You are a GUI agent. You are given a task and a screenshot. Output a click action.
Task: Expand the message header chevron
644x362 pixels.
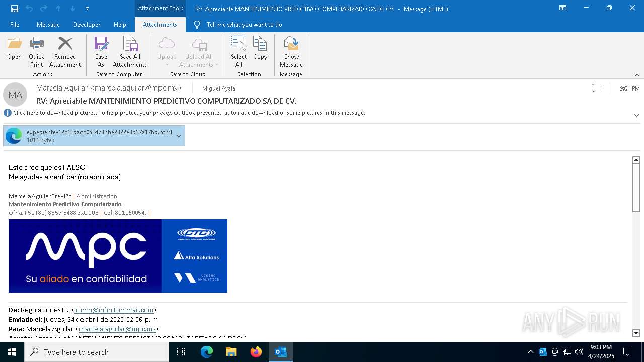636,115
